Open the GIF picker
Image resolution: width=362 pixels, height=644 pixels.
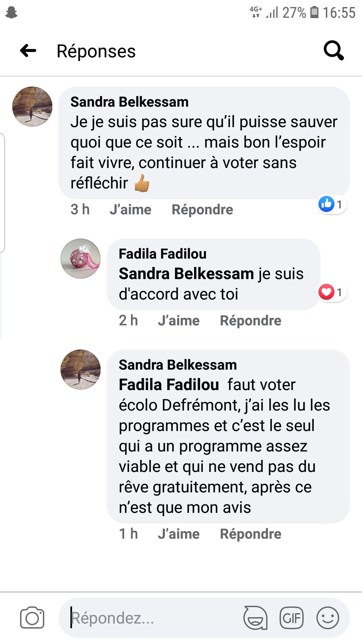pos(292,618)
